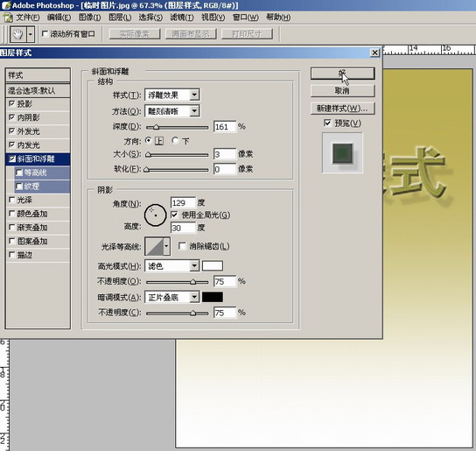Viewport: 476px width, 451px height.
Task: Click the 深度 slider track
Action: point(178,127)
